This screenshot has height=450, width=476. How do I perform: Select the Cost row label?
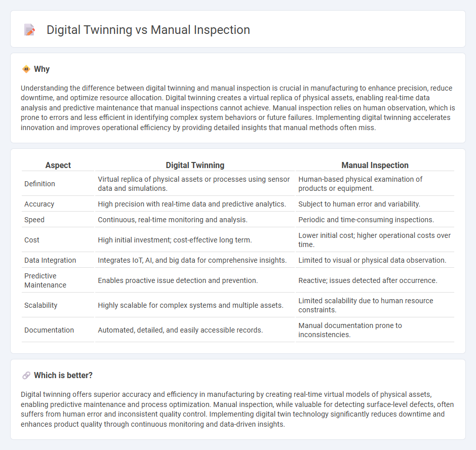(x=32, y=240)
